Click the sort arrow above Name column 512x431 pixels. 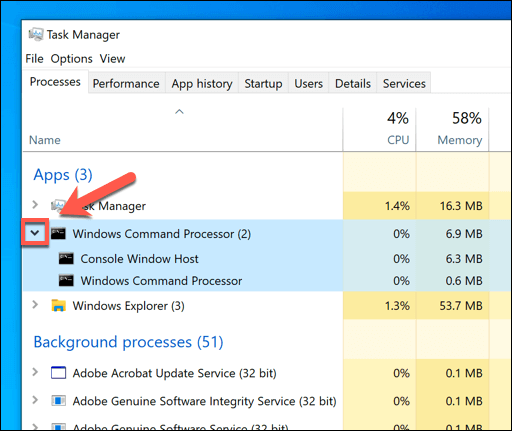[x=179, y=112]
